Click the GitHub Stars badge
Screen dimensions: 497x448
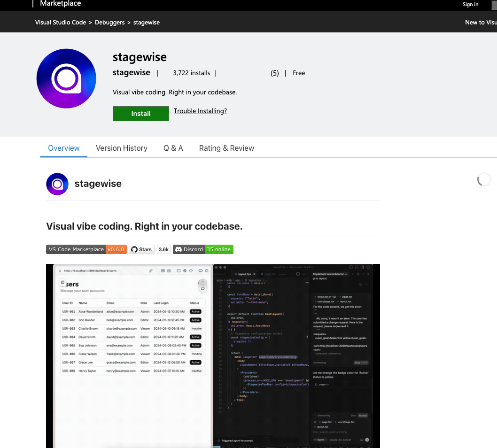(141, 249)
